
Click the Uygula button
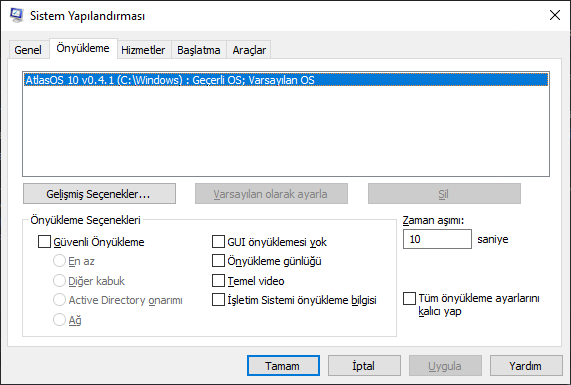[x=445, y=366]
